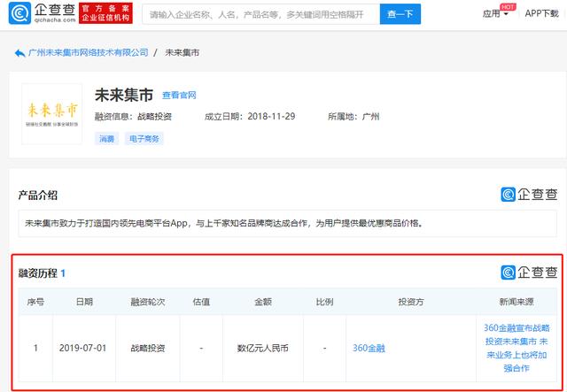Image resolution: width=567 pixels, height=392 pixels.
Task: Click the 2019-07-01 date cell
Action: tap(82, 349)
